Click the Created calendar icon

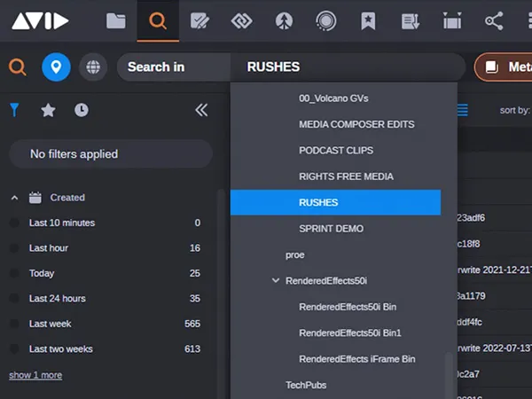tap(35, 198)
